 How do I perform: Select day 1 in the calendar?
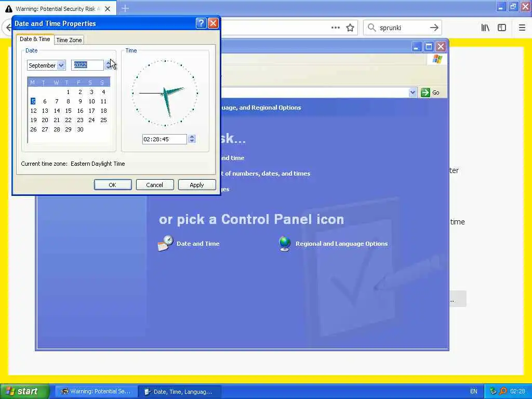[68, 92]
